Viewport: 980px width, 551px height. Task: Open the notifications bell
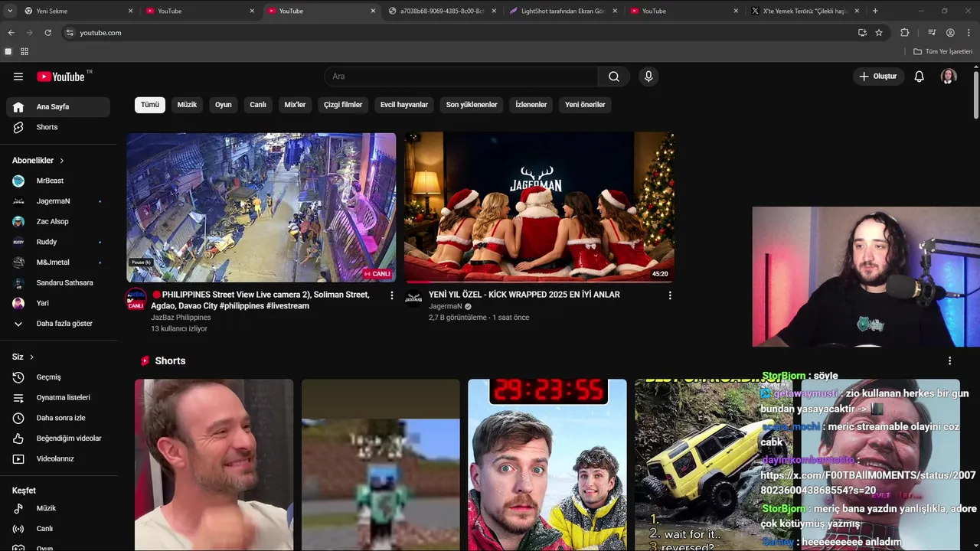click(x=919, y=77)
